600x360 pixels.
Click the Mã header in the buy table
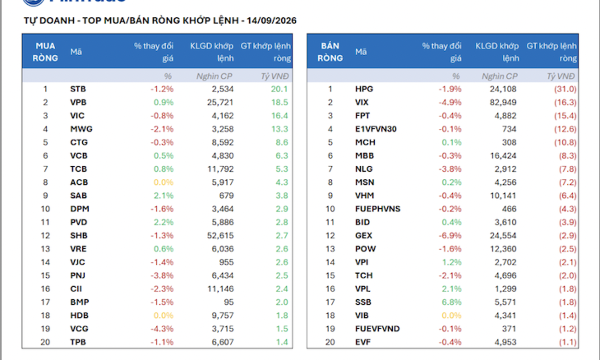coord(76,52)
